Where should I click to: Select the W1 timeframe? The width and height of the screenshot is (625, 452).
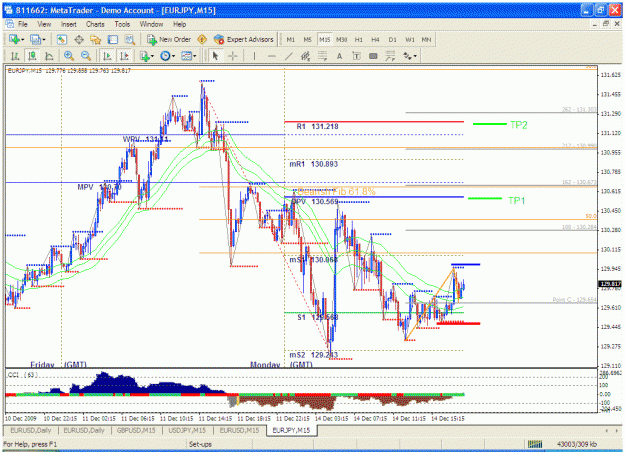click(x=410, y=39)
